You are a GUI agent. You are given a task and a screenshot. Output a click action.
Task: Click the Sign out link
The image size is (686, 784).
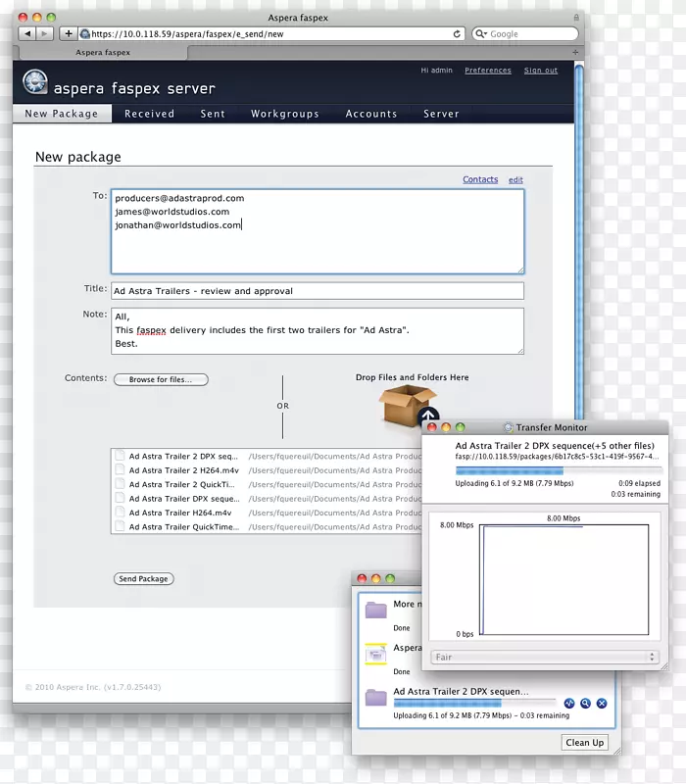(x=540, y=71)
